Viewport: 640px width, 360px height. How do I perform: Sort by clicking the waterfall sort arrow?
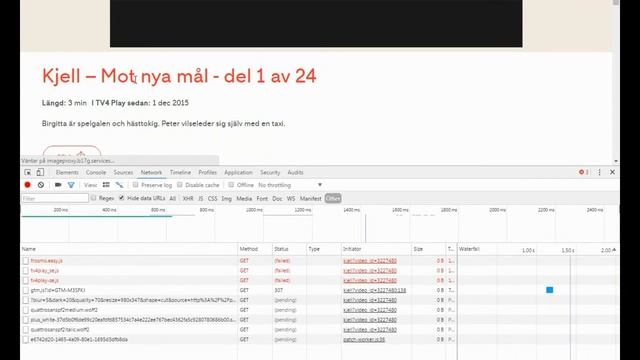pyautogui.click(x=614, y=249)
